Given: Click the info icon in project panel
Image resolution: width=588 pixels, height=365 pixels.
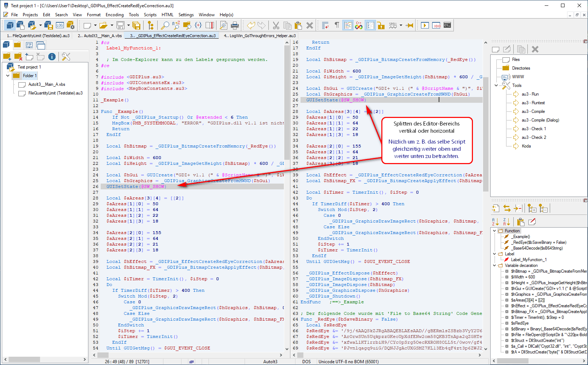Looking at the screenshot, I should click(x=52, y=57).
